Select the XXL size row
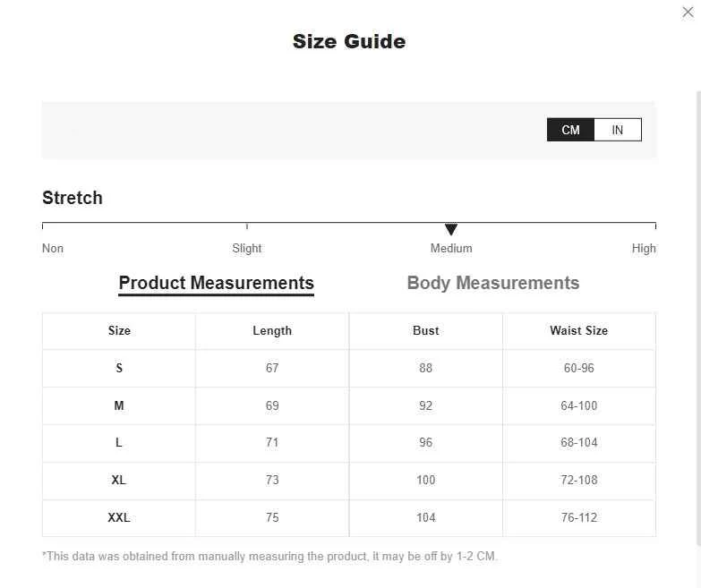Image resolution: width=701 pixels, height=588 pixels. (349, 518)
